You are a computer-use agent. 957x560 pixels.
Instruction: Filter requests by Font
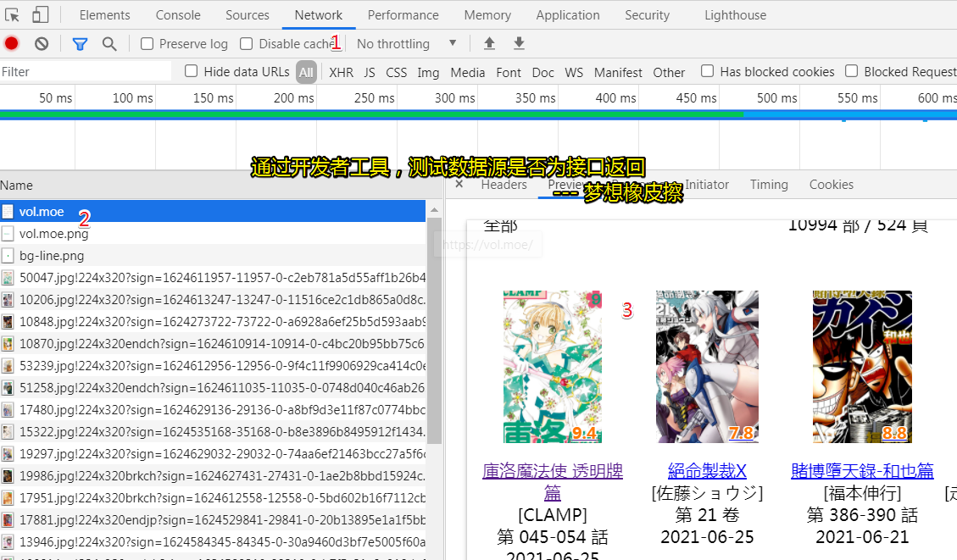point(509,73)
